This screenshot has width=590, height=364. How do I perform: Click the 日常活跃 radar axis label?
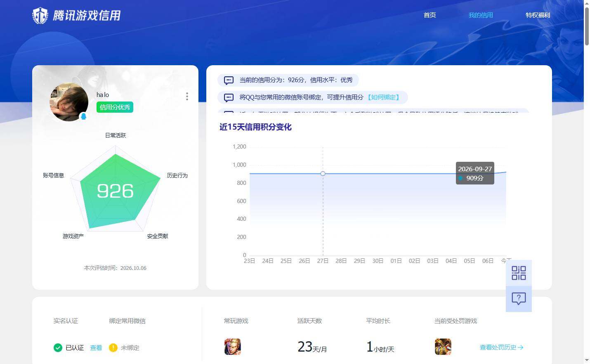(x=116, y=135)
